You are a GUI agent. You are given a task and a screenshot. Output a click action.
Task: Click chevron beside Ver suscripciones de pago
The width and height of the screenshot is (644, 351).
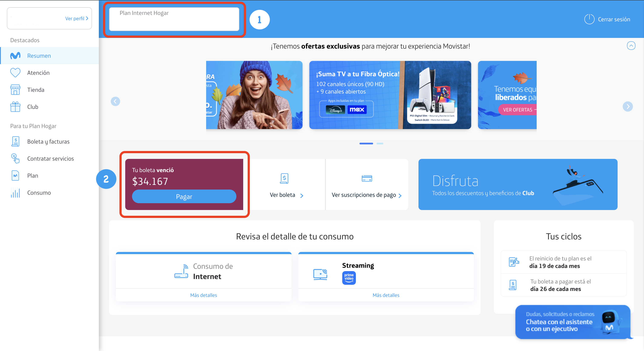(400, 196)
